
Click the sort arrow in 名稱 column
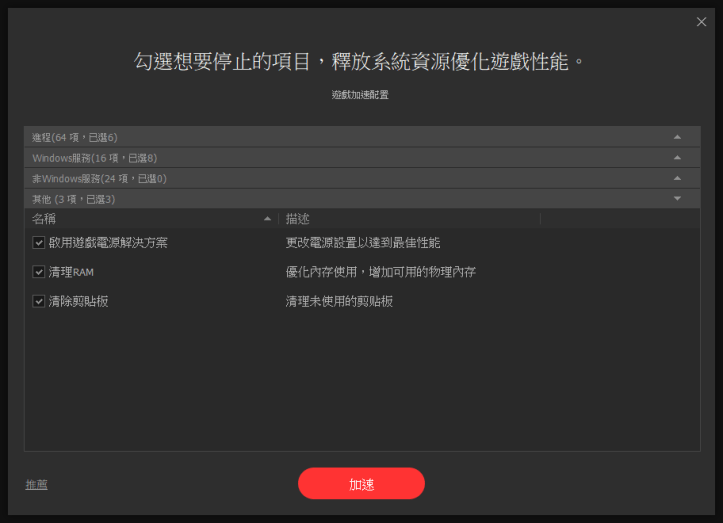tap(267, 218)
